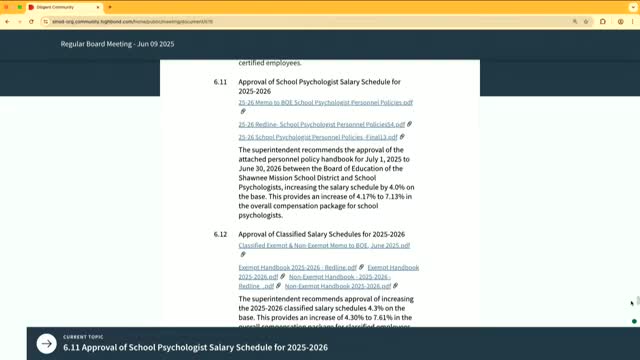Click the current topic 6.11 banner text

196,348
